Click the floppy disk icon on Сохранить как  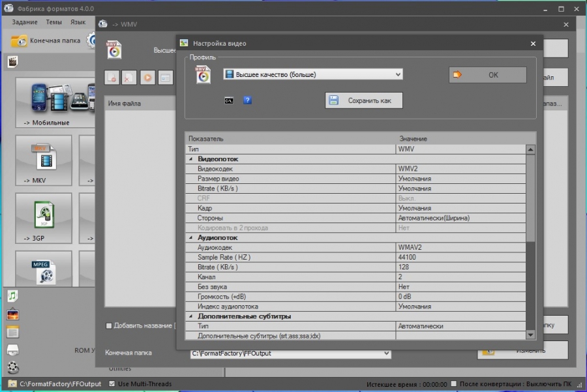333,100
